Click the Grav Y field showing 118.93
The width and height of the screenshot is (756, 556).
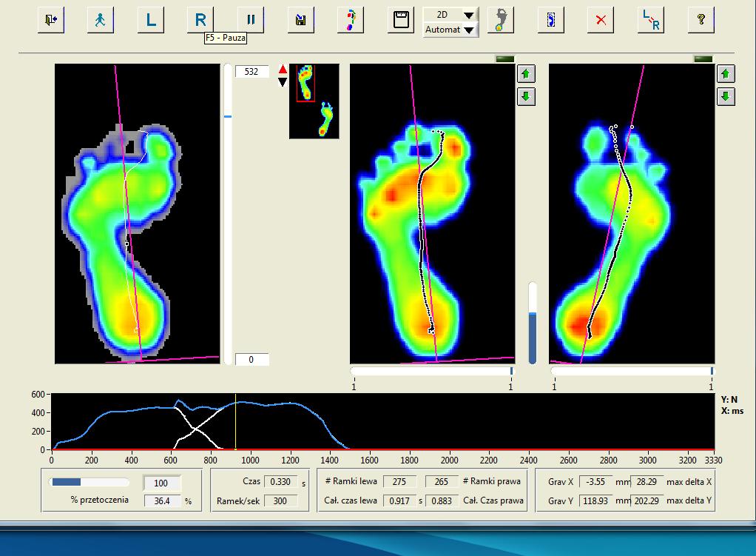pyautogui.click(x=595, y=501)
